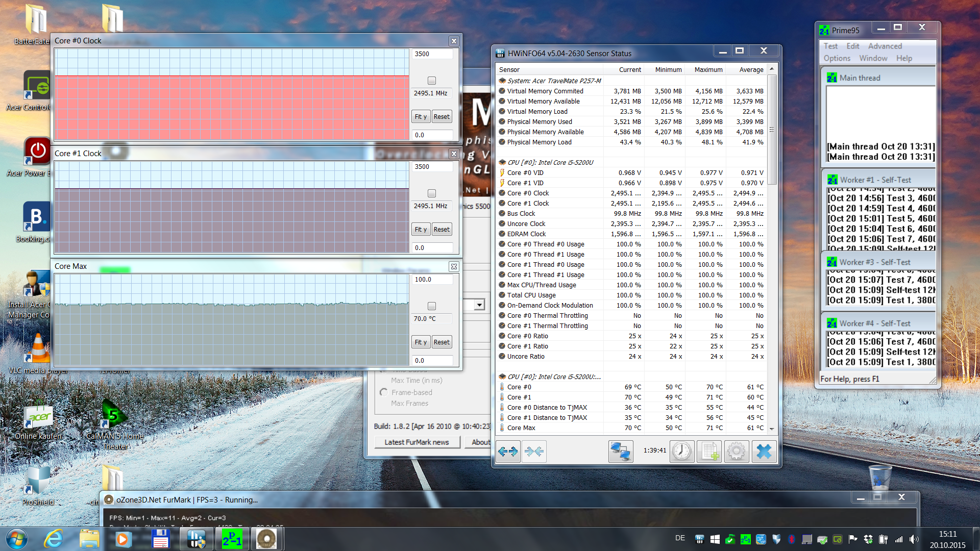The image size is (980, 551).
Task: Click Fit y in Core Max graph
Action: pos(421,342)
